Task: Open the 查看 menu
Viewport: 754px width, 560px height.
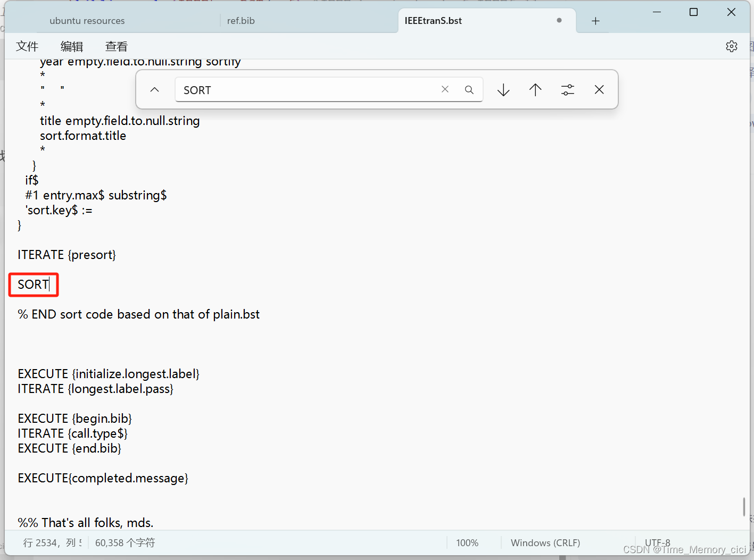Action: 117,46
